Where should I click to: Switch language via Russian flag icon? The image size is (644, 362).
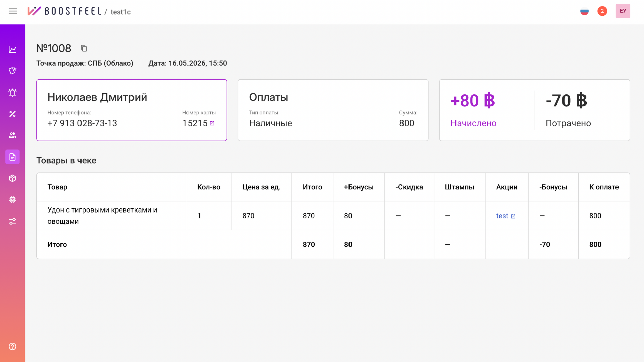point(584,11)
